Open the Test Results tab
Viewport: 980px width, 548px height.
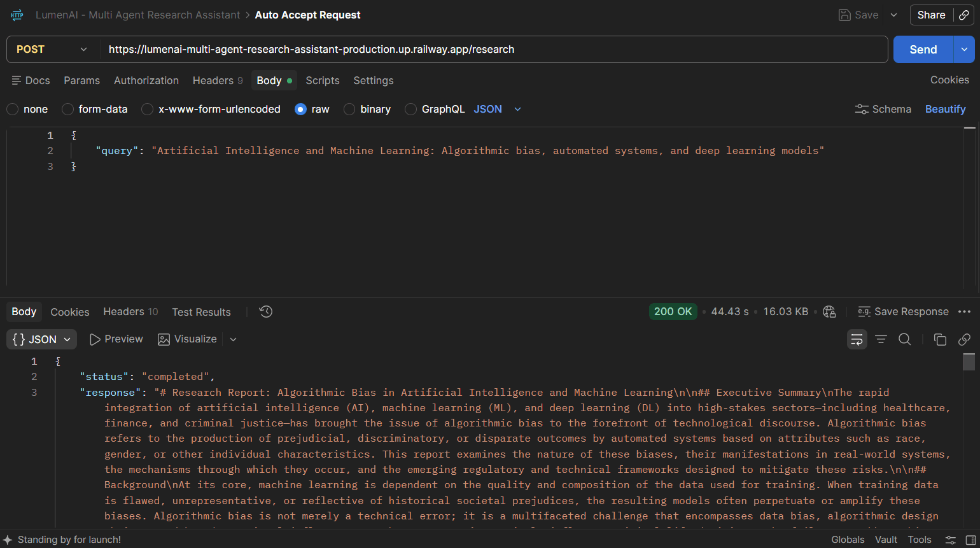pyautogui.click(x=201, y=312)
